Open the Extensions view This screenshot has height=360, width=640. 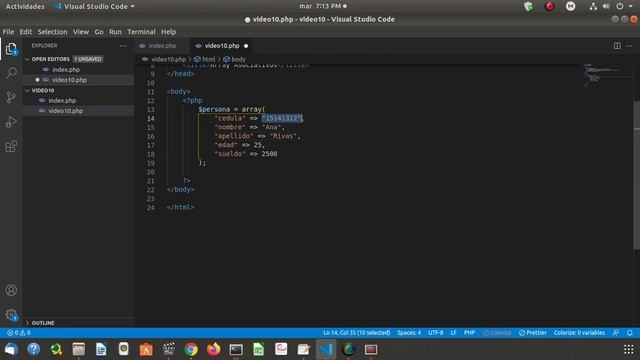tap(11, 146)
